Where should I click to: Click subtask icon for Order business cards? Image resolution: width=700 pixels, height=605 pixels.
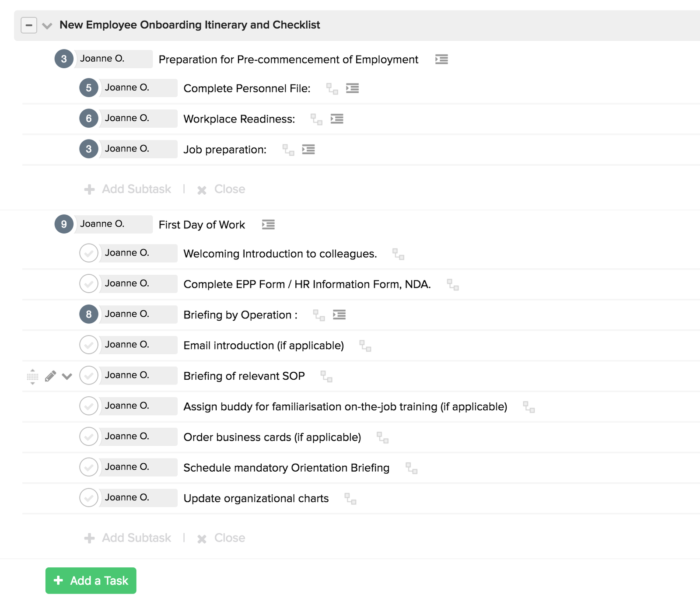coord(383,437)
